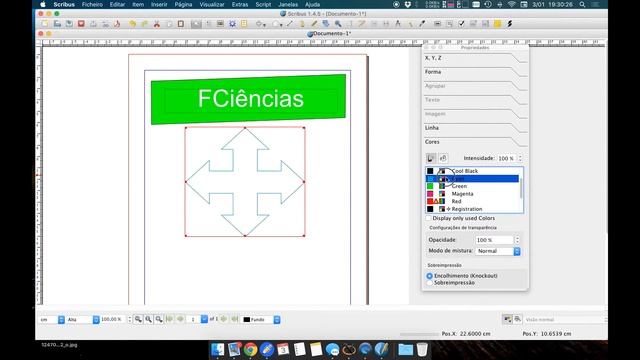This screenshot has height=360, width=640.
Task: Select Encolhimento (Knockout) radio button
Action: point(429,276)
